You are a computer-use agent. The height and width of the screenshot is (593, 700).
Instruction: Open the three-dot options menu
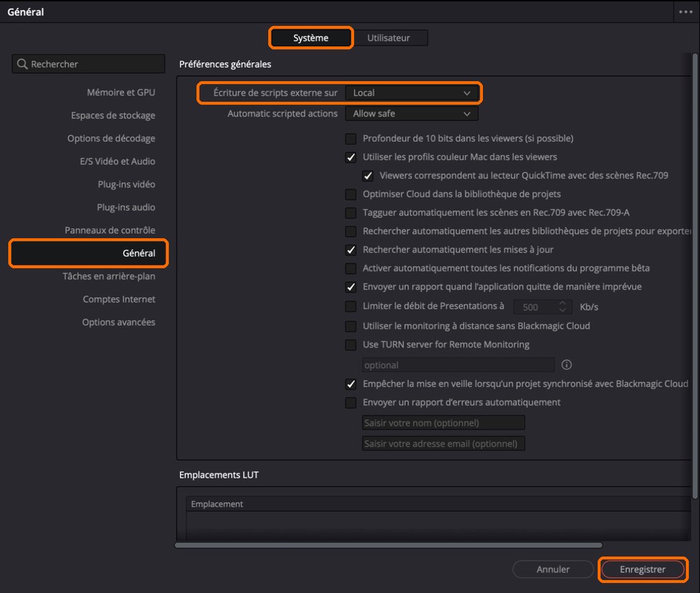coord(686,12)
